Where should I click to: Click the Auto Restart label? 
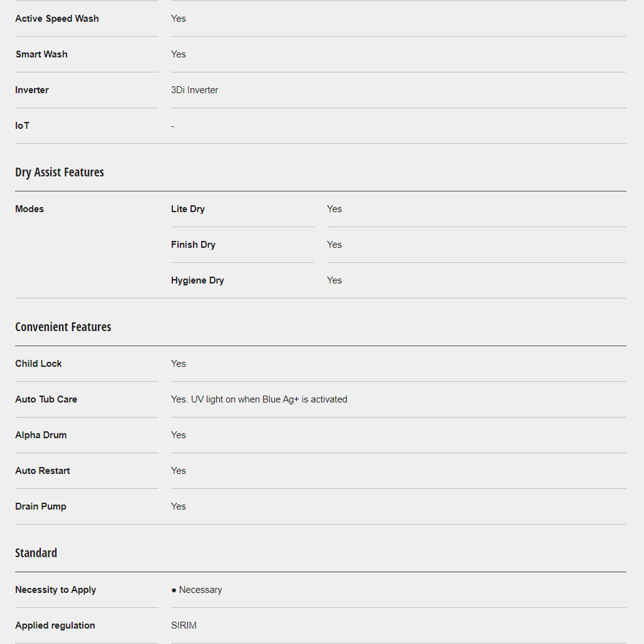tap(42, 471)
